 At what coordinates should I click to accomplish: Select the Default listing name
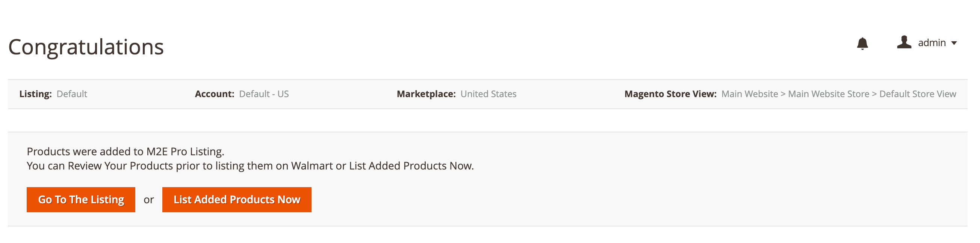(x=72, y=94)
